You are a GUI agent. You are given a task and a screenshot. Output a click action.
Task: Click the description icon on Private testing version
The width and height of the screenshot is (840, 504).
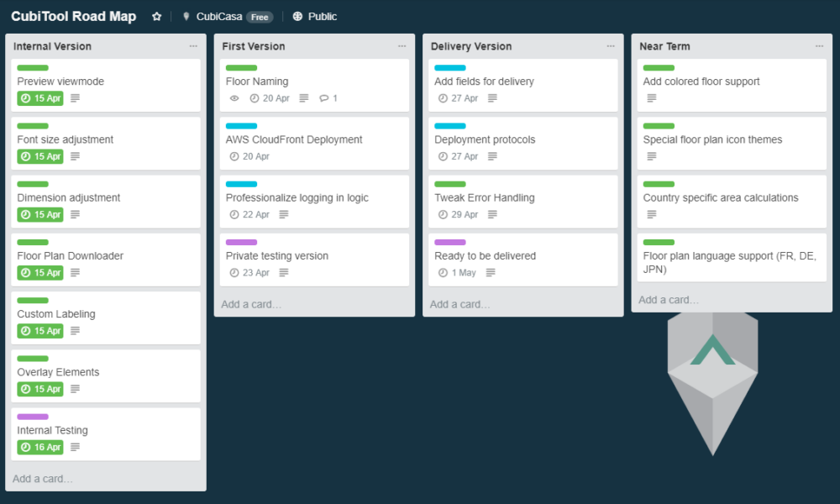pyautogui.click(x=284, y=273)
